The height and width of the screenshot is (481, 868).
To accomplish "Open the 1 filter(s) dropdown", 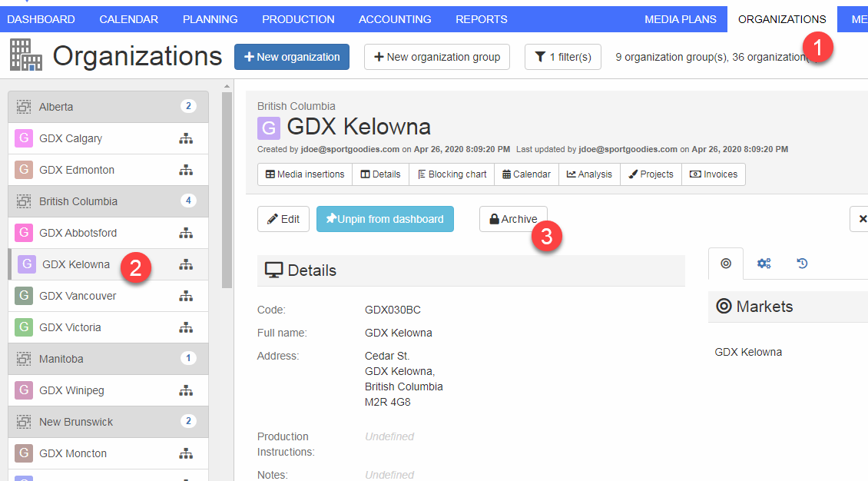I will (563, 57).
